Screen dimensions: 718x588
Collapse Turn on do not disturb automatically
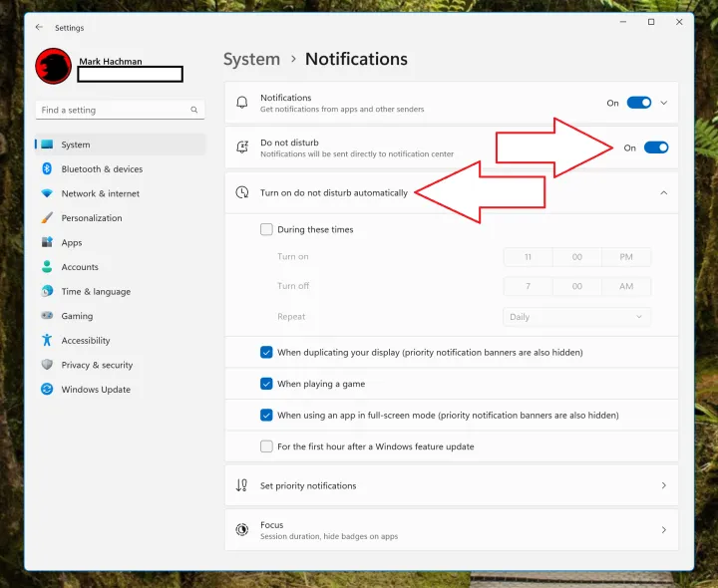(664, 192)
